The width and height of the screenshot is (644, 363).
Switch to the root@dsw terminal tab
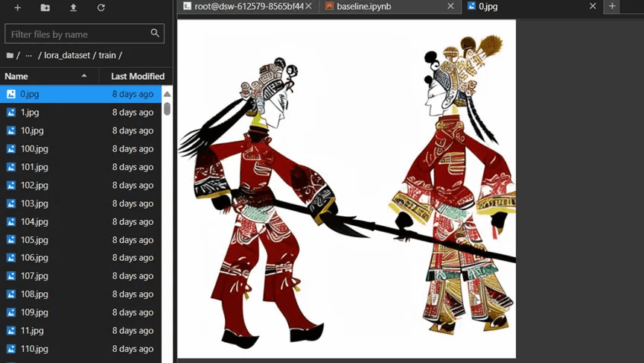248,6
